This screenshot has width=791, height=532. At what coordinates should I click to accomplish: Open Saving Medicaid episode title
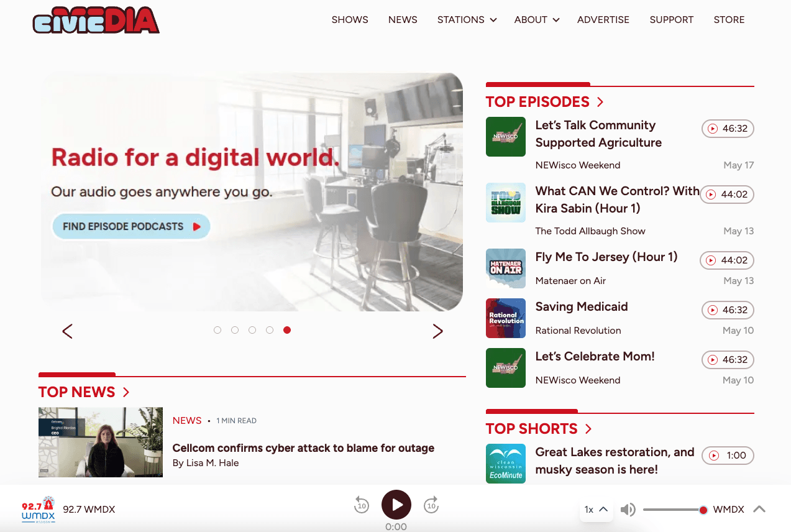(x=582, y=306)
